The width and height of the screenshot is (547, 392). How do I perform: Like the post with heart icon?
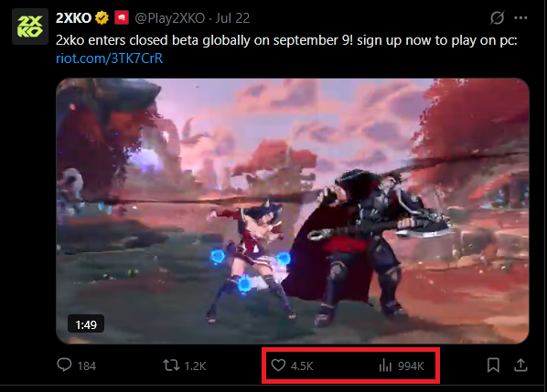[278, 366]
